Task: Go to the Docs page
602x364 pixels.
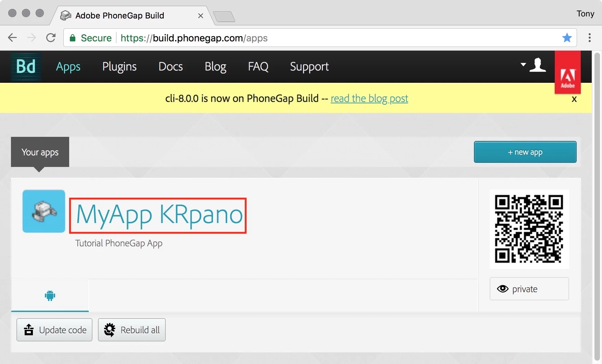Action: [171, 66]
